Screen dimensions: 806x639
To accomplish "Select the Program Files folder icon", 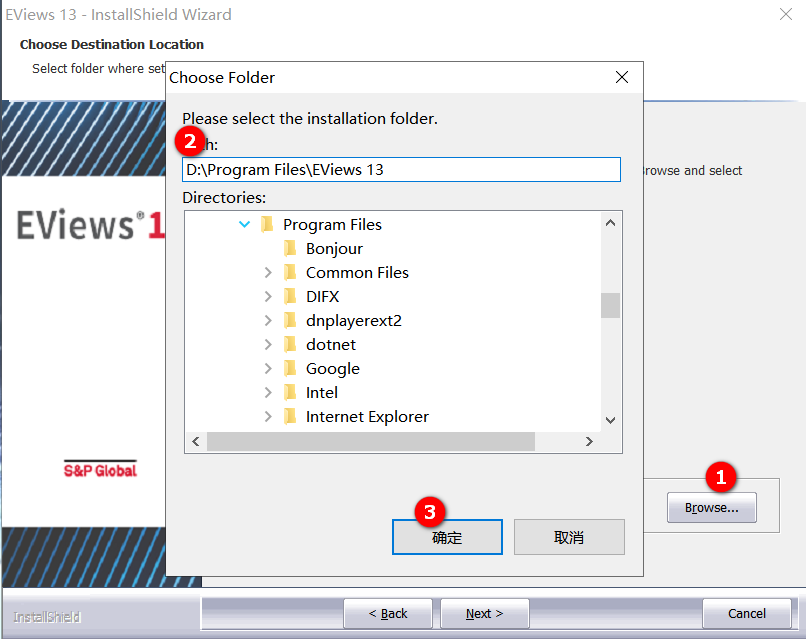I will [x=267, y=224].
